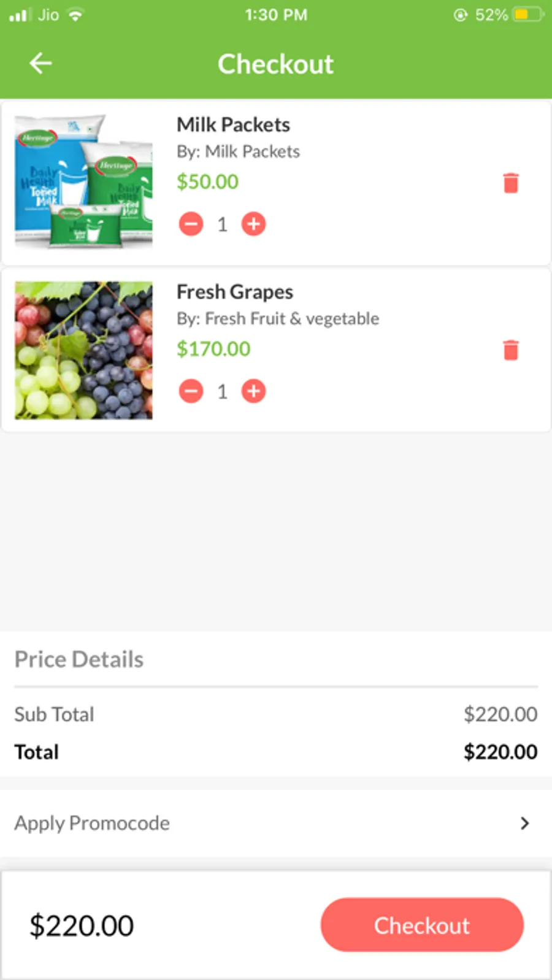Viewport: 552px width, 980px height.
Task: Open the Apply Promocode chevron
Action: click(524, 823)
